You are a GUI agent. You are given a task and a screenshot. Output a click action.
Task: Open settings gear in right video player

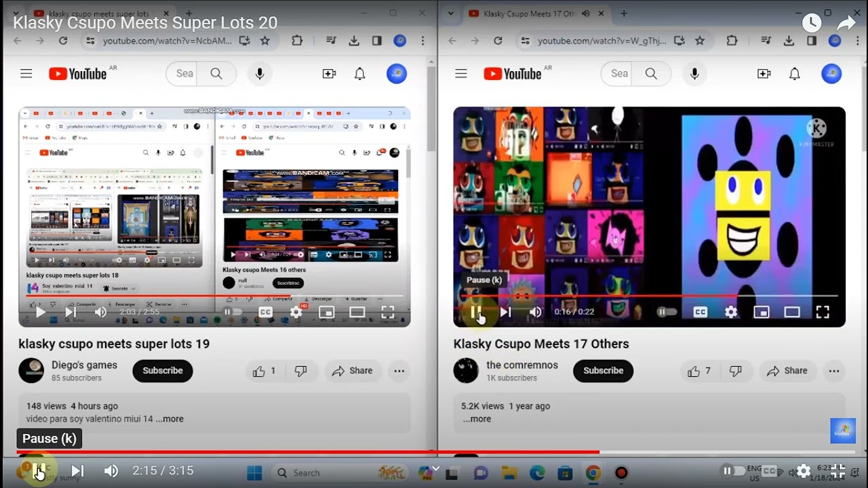(731, 312)
